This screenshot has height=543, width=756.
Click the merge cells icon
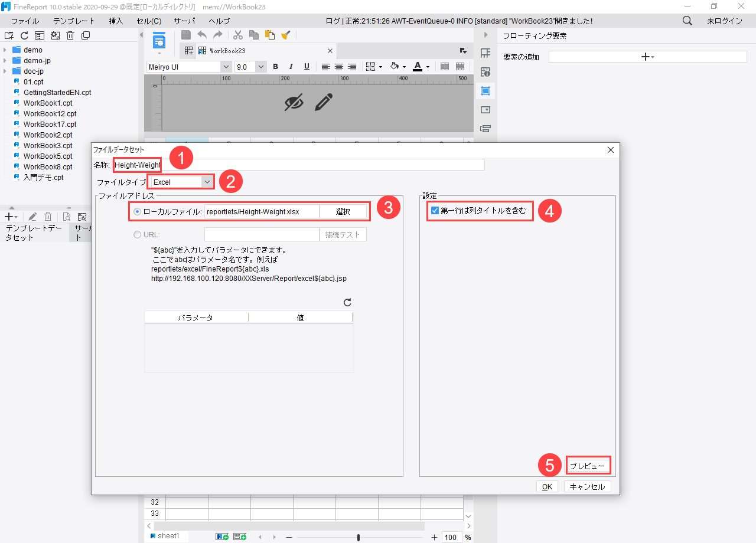point(445,67)
